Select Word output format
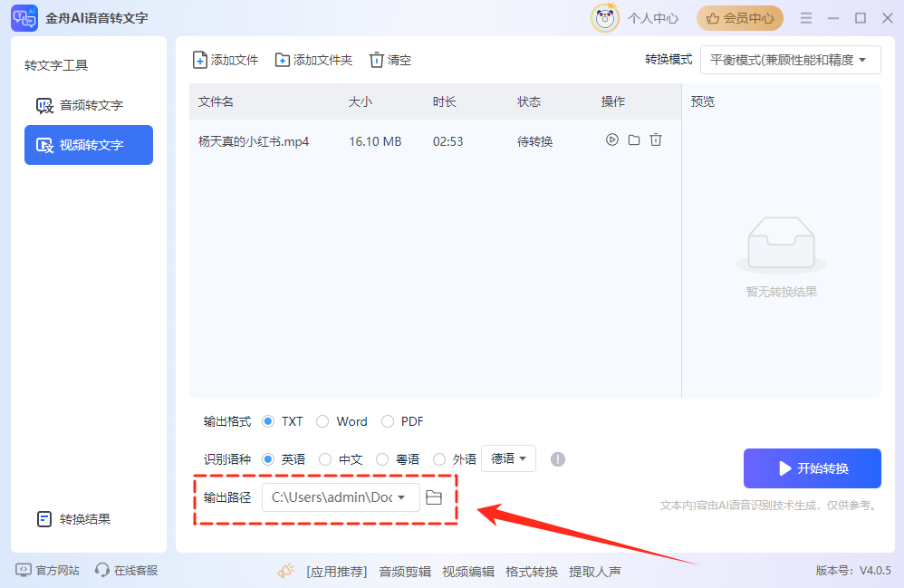The image size is (904, 588). [x=322, y=421]
